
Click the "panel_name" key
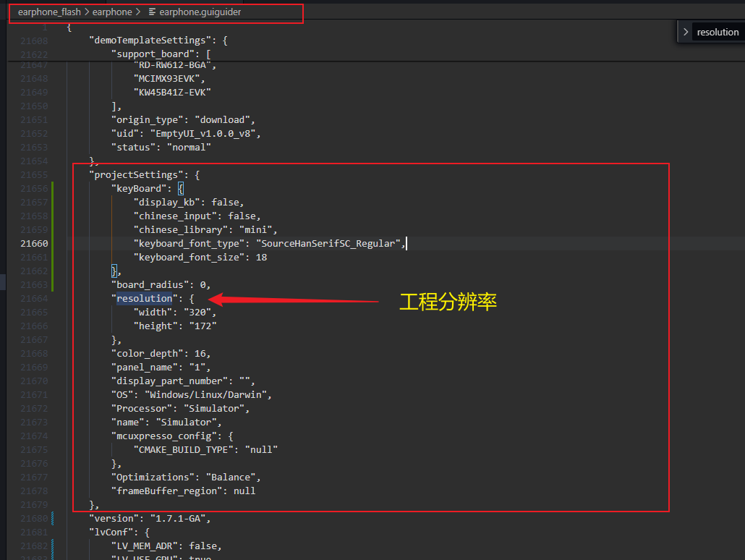(x=145, y=368)
